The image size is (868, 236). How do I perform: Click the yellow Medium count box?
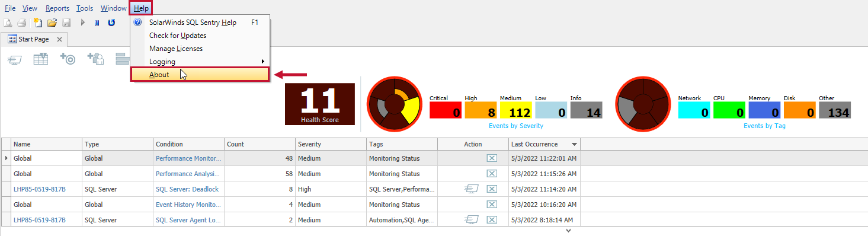click(x=516, y=110)
